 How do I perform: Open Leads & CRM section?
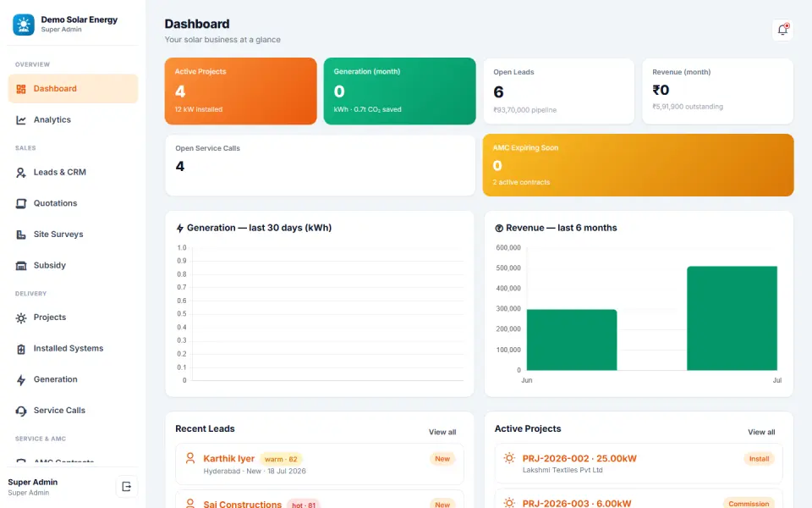73,172
